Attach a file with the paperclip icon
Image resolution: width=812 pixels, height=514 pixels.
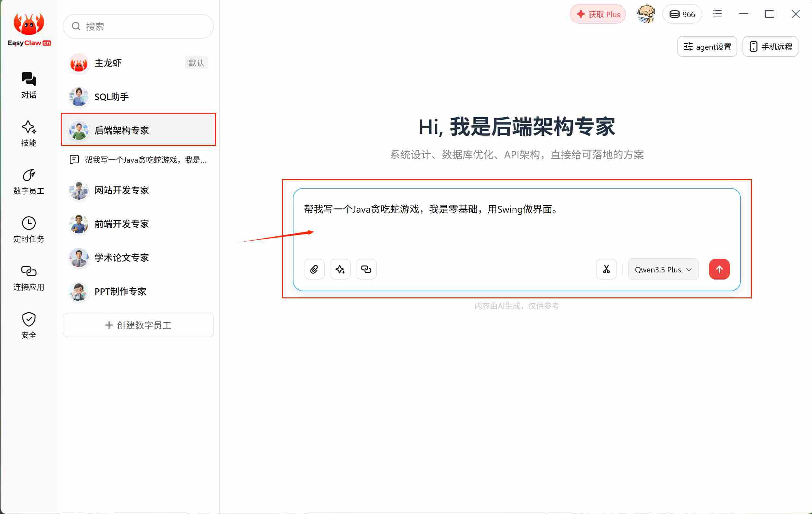coord(314,269)
